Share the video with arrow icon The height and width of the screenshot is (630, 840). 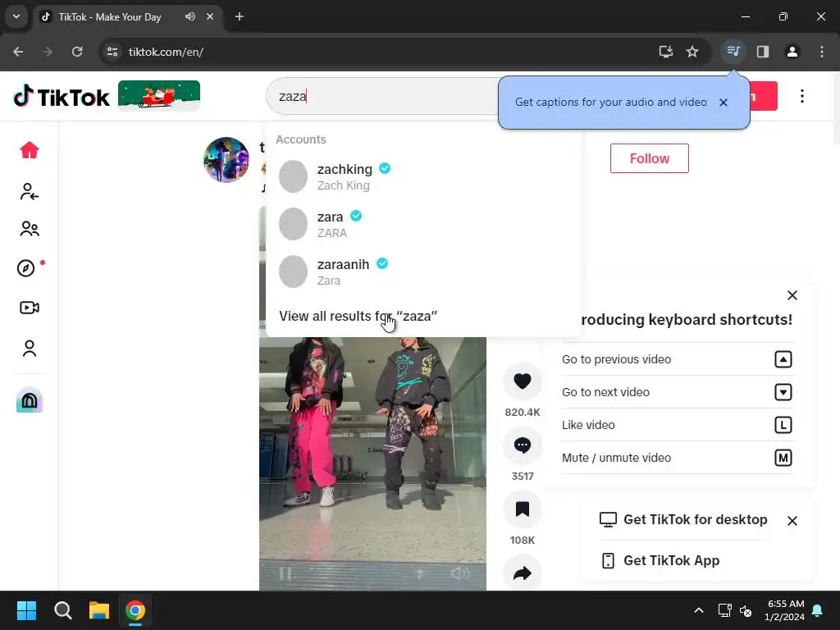(x=523, y=573)
